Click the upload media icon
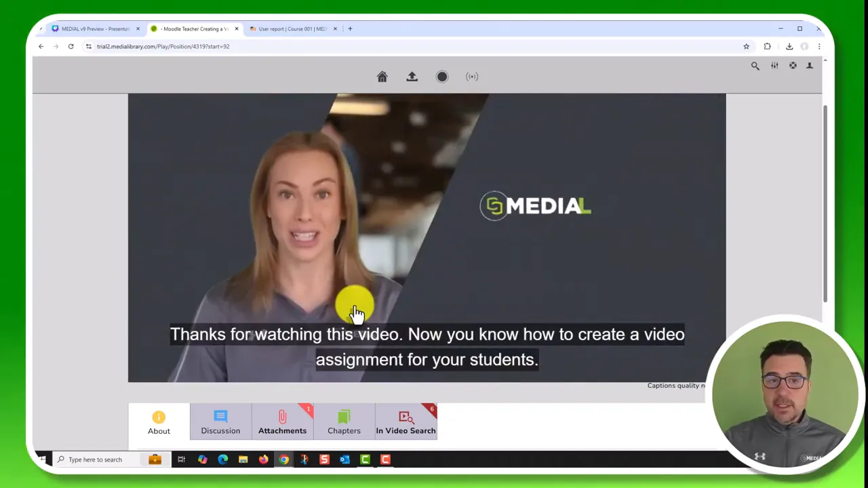868x488 pixels. (412, 77)
